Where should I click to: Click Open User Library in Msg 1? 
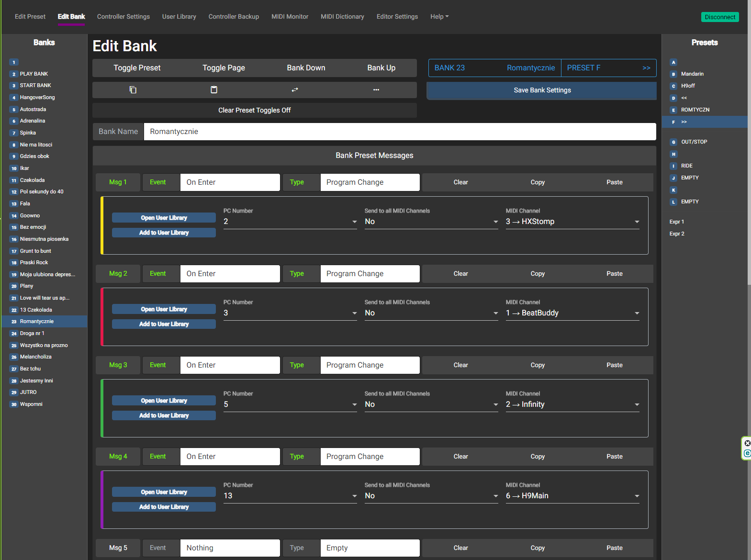pos(164,218)
